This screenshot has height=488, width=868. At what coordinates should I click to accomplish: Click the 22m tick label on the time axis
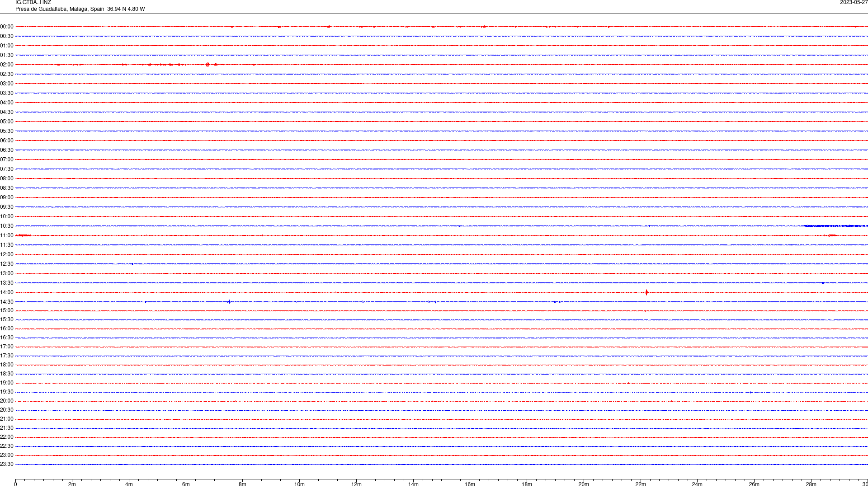tap(641, 484)
